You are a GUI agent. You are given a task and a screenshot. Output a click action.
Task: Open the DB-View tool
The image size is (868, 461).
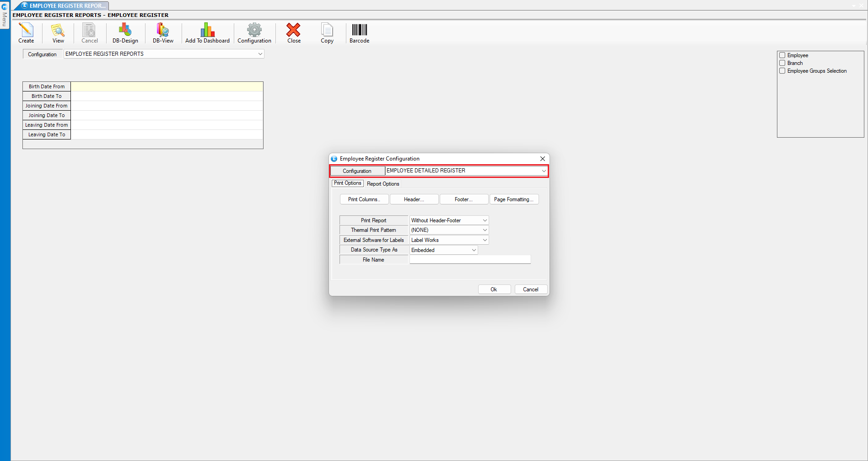[x=163, y=31]
